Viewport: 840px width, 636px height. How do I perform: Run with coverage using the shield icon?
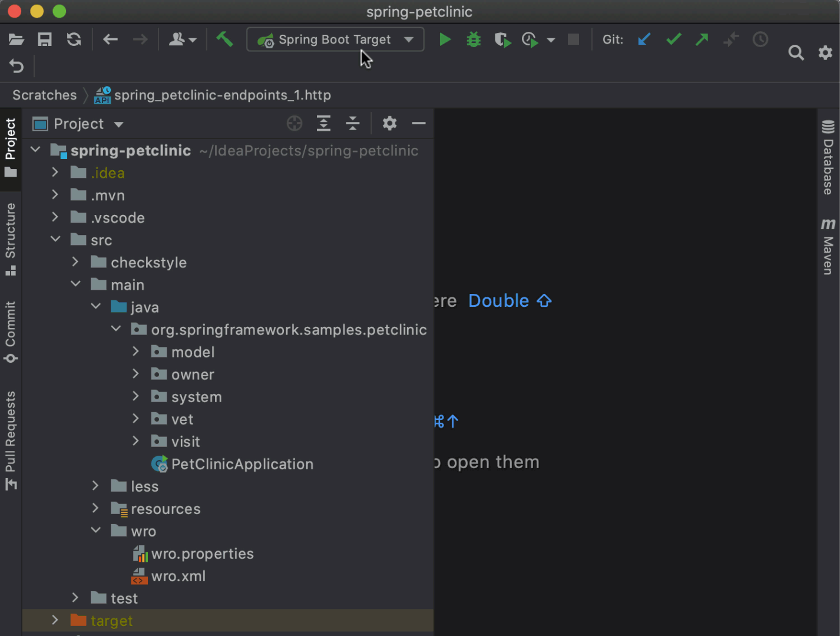[x=502, y=39]
